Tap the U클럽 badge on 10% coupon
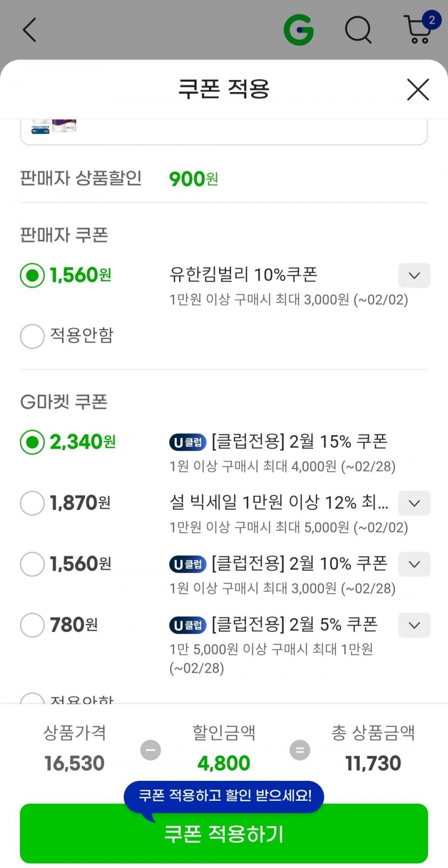Screen dimensions: 448x868 tap(188, 564)
